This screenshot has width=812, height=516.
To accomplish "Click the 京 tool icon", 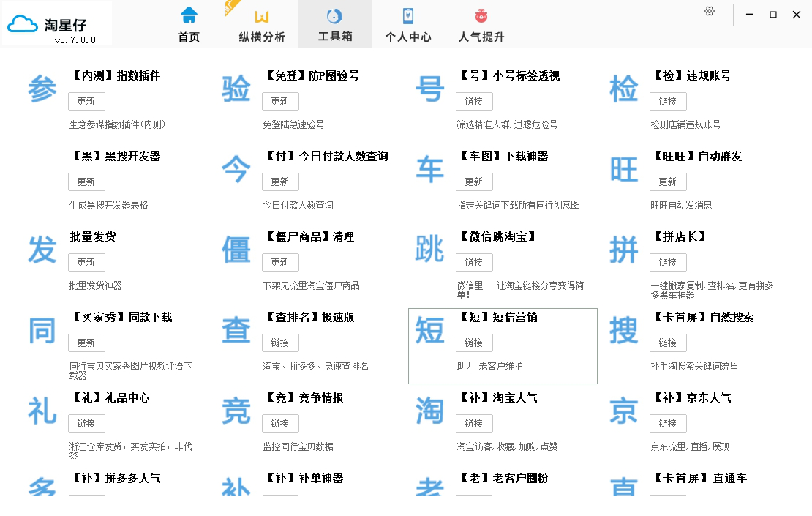I will pos(623,411).
